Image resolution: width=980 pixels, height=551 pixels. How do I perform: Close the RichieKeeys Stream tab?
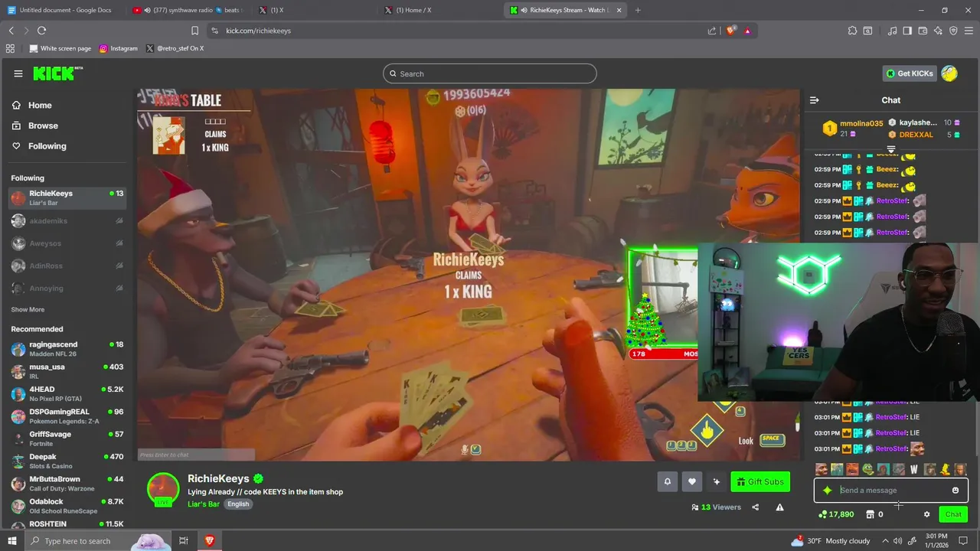coord(619,10)
